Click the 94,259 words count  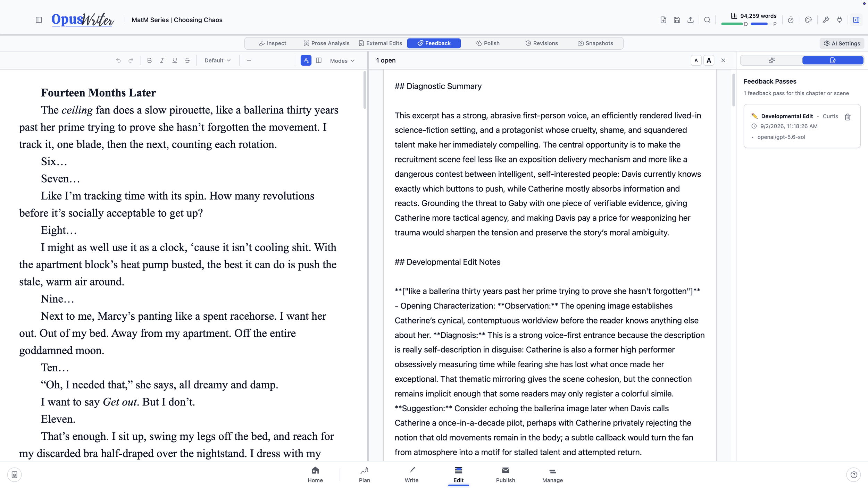coord(758,16)
